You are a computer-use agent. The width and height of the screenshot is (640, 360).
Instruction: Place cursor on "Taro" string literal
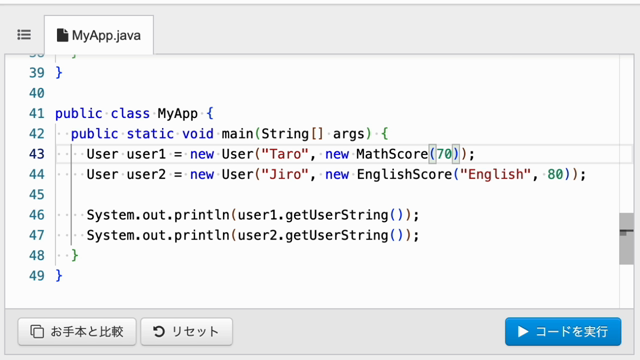pos(284,154)
